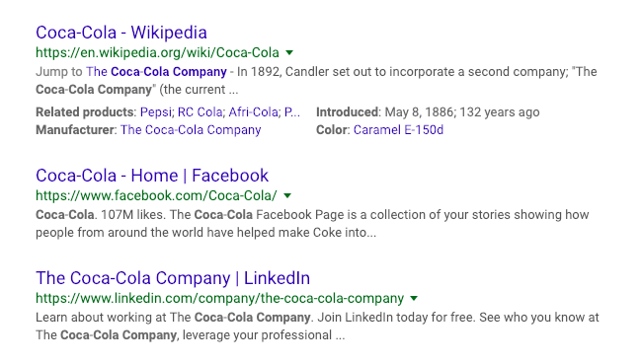Click the linkedin.com company green URL
The height and width of the screenshot is (364, 641).
point(220,298)
